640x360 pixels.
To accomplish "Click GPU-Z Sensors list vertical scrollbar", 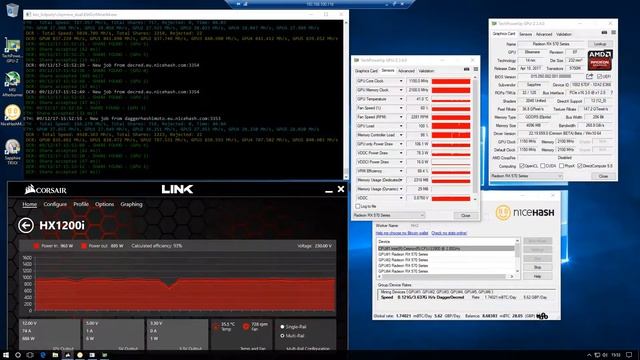I will pyautogui.click(x=475, y=138).
